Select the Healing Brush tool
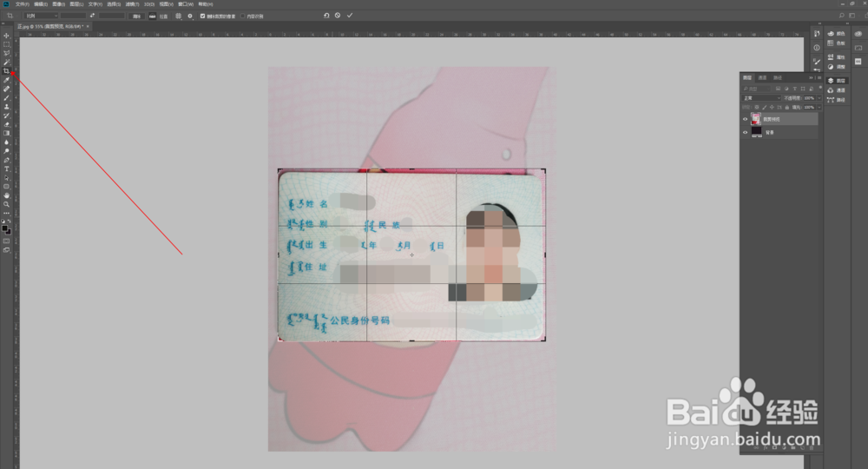 click(x=7, y=89)
